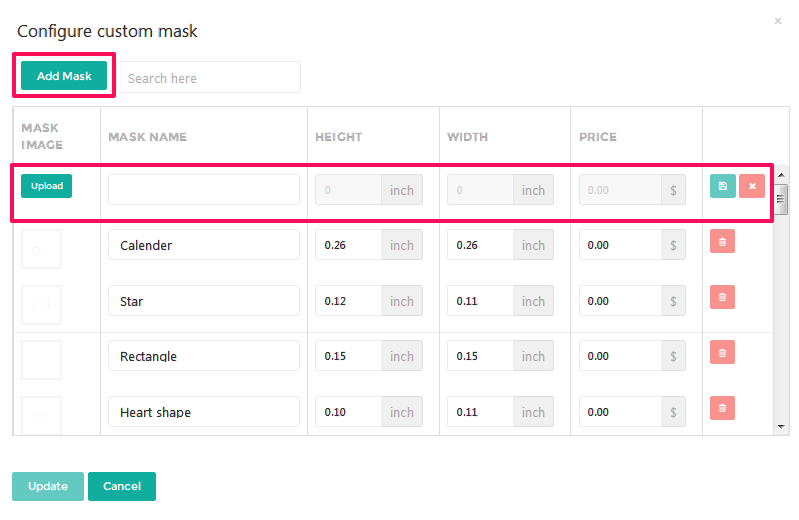Delete the Star mask via its trash icon
The height and width of the screenshot is (520, 799).
[x=723, y=297]
